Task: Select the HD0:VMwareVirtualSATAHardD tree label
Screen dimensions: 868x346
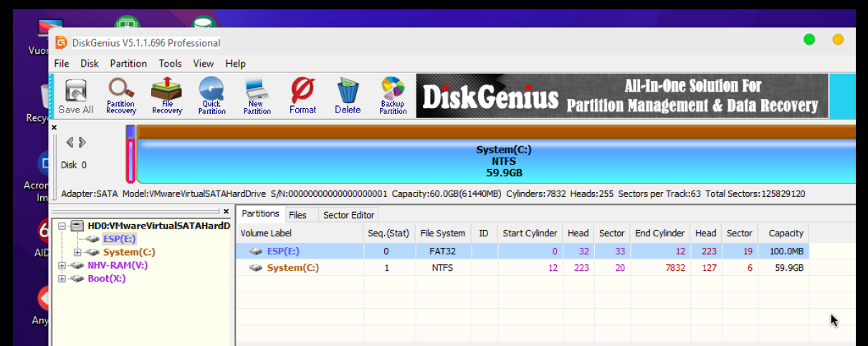Action: (158, 226)
